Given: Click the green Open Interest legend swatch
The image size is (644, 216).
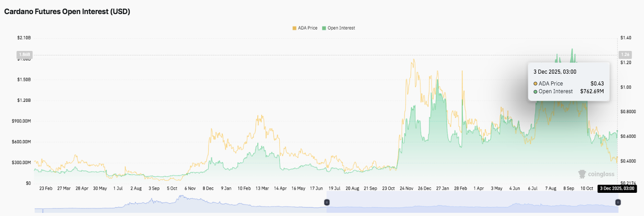Looking at the screenshot, I should pyautogui.click(x=324, y=28).
